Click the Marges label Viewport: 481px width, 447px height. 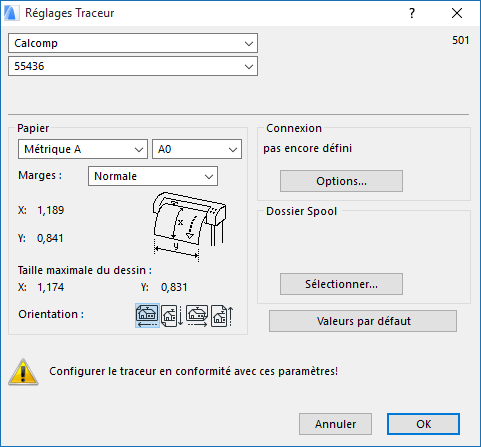40,175
